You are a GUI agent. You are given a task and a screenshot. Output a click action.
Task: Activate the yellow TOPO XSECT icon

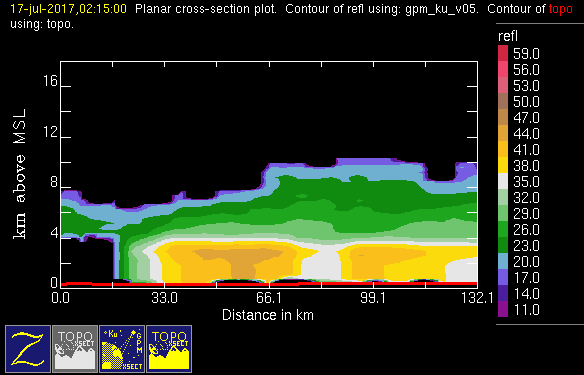[169, 349]
